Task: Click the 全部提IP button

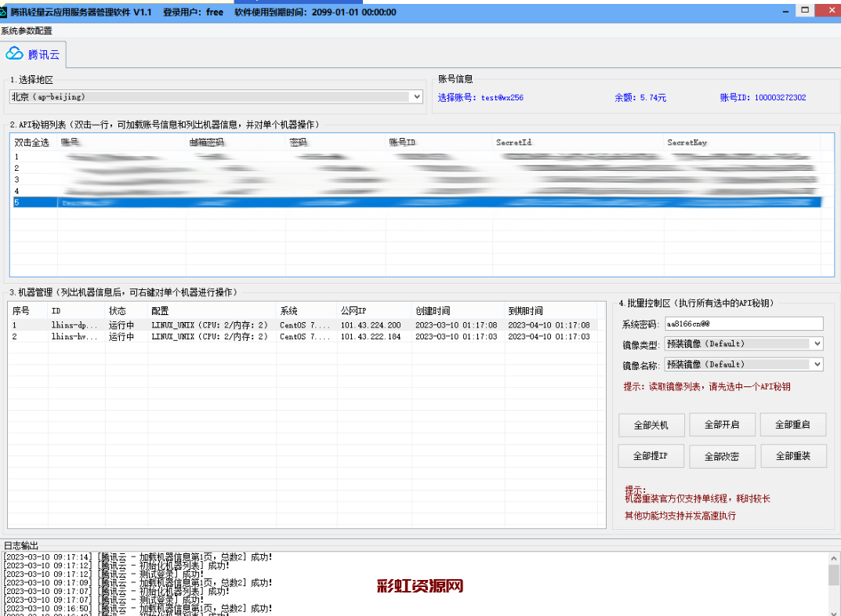Action: [x=651, y=456]
